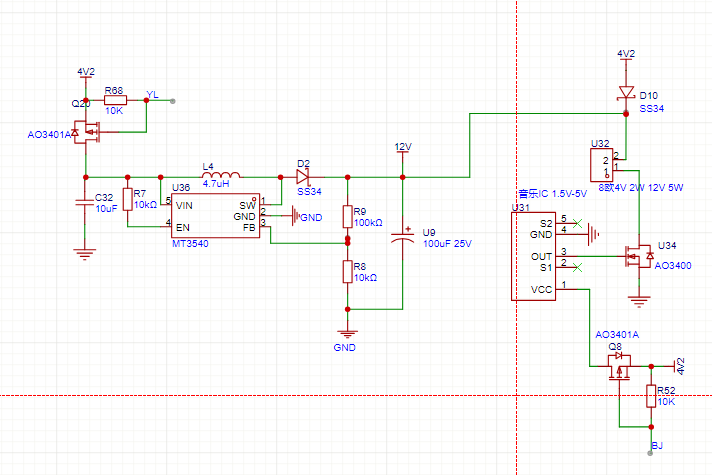712x475 pixels.
Task: Click the BJ net label
Action: coord(656,444)
